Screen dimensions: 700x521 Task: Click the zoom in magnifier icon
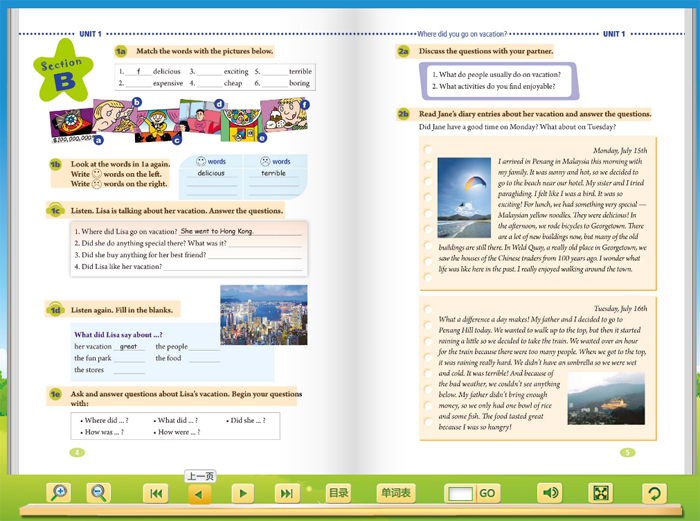pos(59,493)
